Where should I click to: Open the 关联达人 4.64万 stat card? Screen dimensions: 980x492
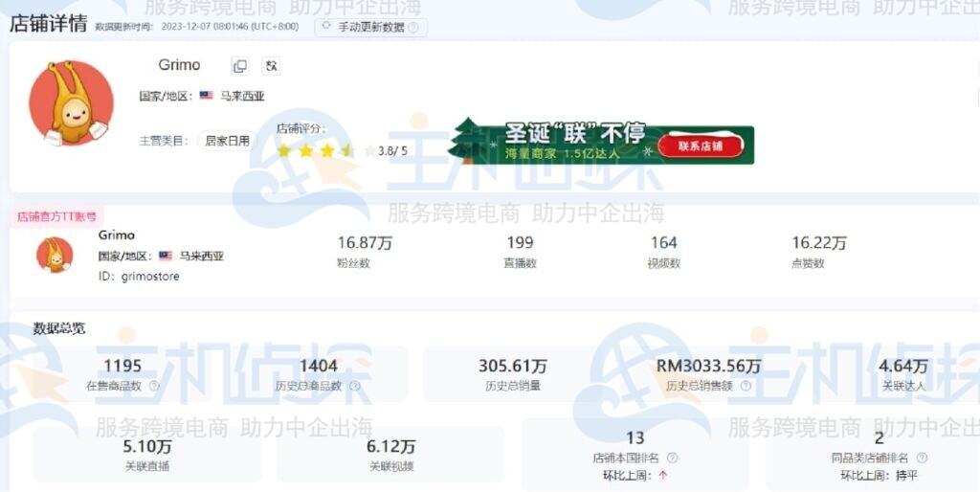click(x=902, y=373)
